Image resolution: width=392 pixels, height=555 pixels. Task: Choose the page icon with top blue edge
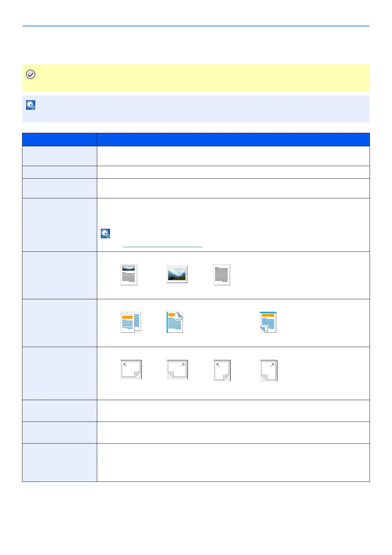click(x=268, y=322)
